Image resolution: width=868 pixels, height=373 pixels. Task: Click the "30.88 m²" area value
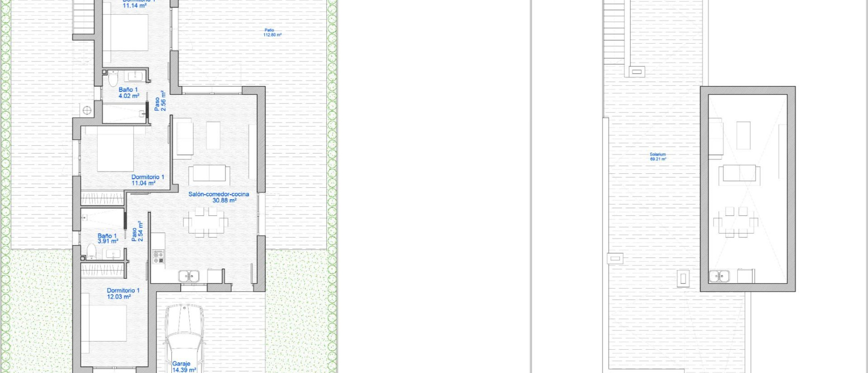(224, 200)
